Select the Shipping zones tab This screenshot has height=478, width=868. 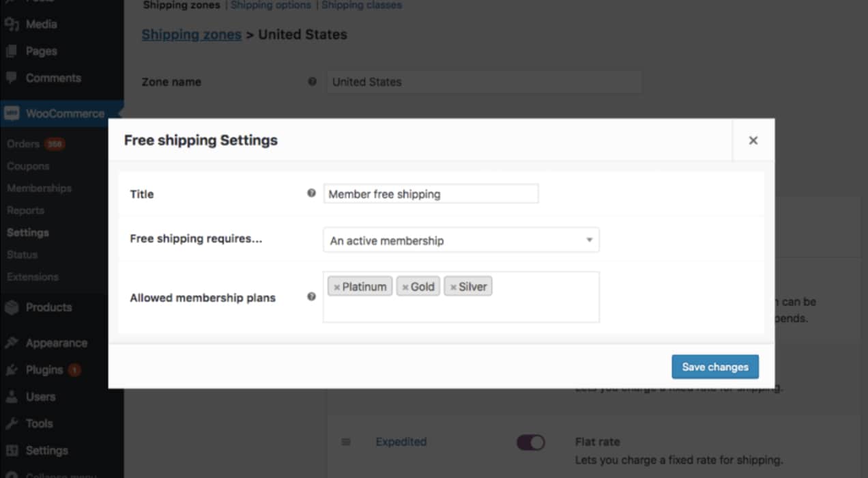pyautogui.click(x=182, y=5)
